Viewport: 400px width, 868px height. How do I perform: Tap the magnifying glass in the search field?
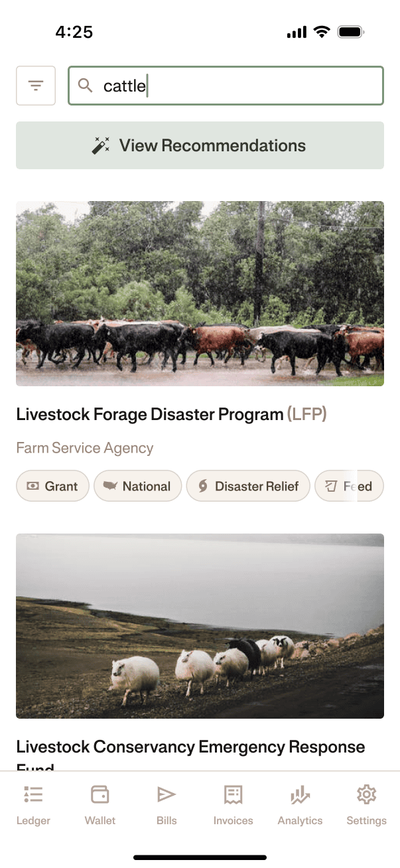[x=86, y=86]
